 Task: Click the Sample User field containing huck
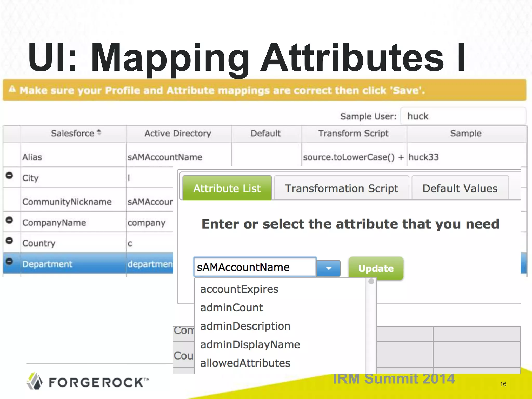[463, 116]
